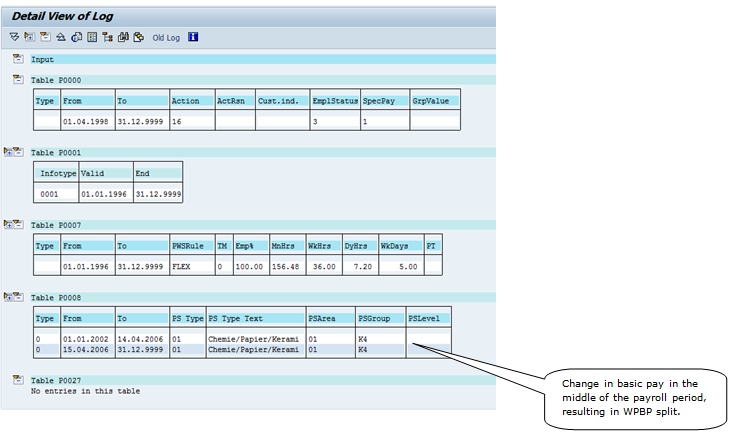734x433 pixels.
Task: Click the binoculars find icon
Action: [x=123, y=37]
